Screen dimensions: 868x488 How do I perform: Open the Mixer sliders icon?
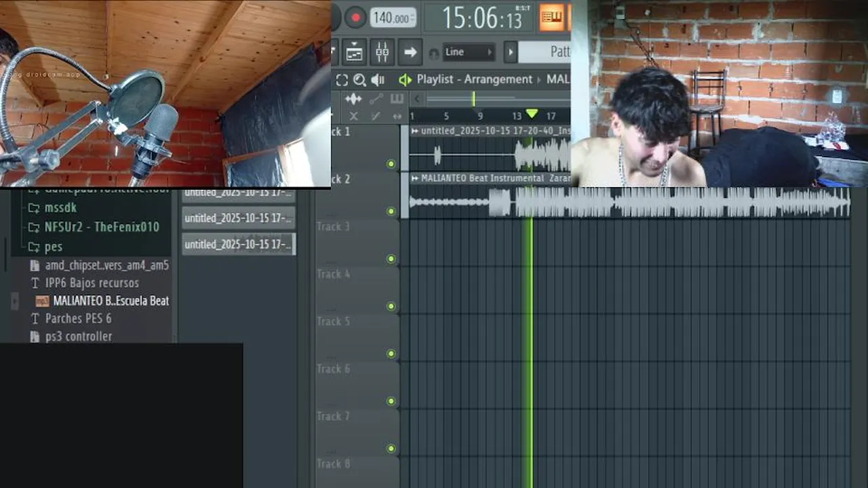382,52
